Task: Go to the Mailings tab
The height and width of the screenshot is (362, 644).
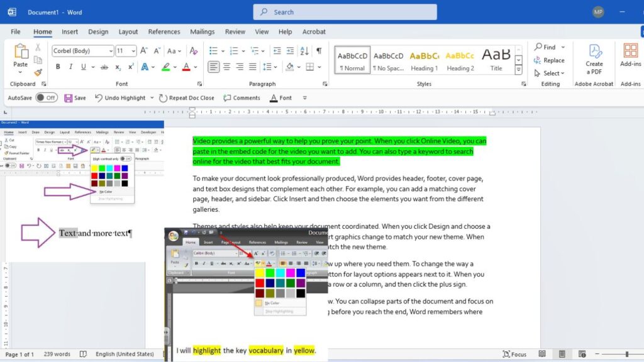Action: (x=202, y=31)
